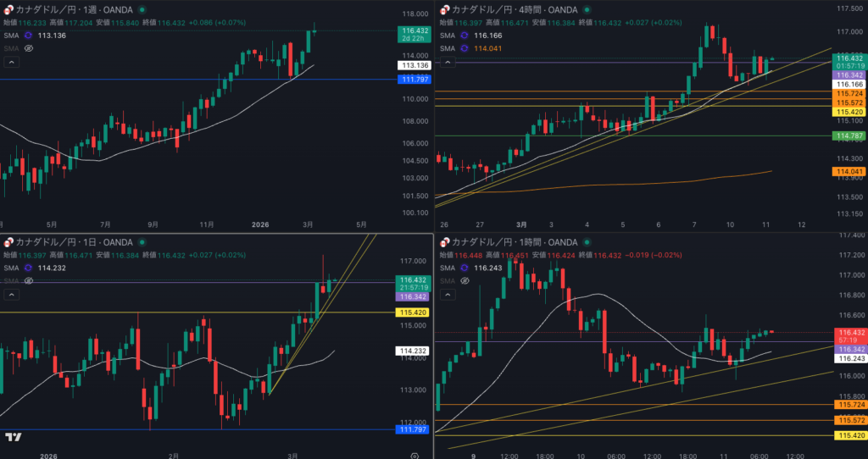Click the SMA 113.136 loading icon in the weekly chart

28,36
